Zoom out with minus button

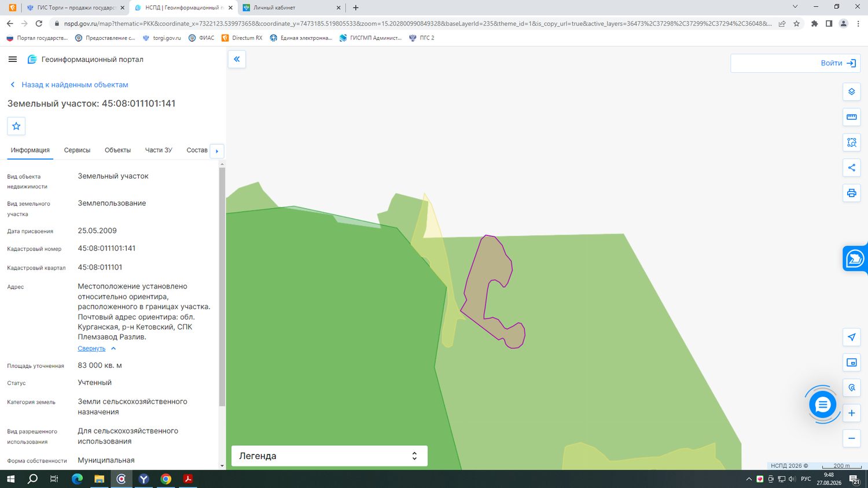click(851, 438)
